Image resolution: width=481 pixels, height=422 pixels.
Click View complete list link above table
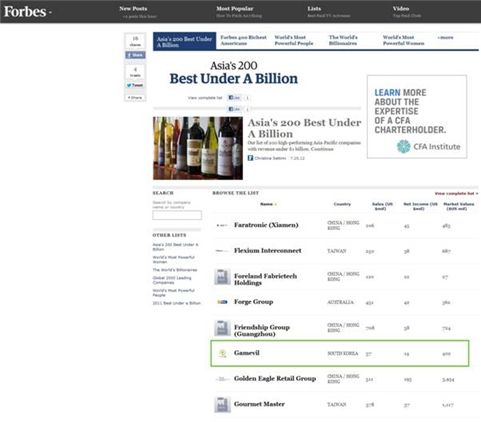[456, 193]
